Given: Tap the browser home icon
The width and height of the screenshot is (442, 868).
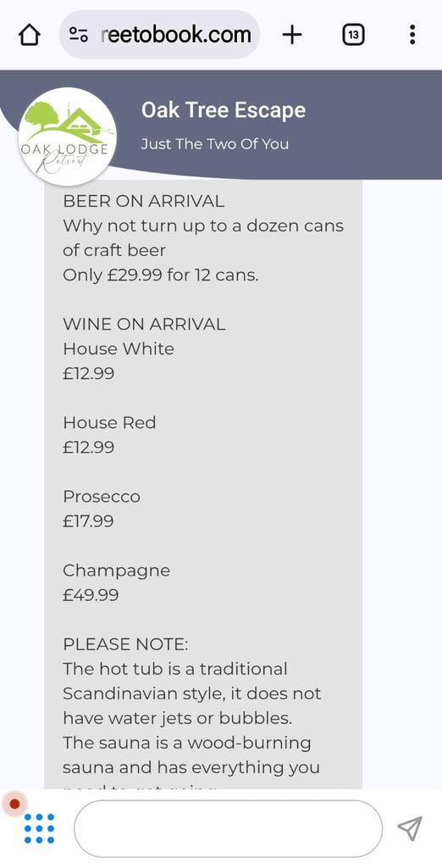Looking at the screenshot, I should (30, 36).
